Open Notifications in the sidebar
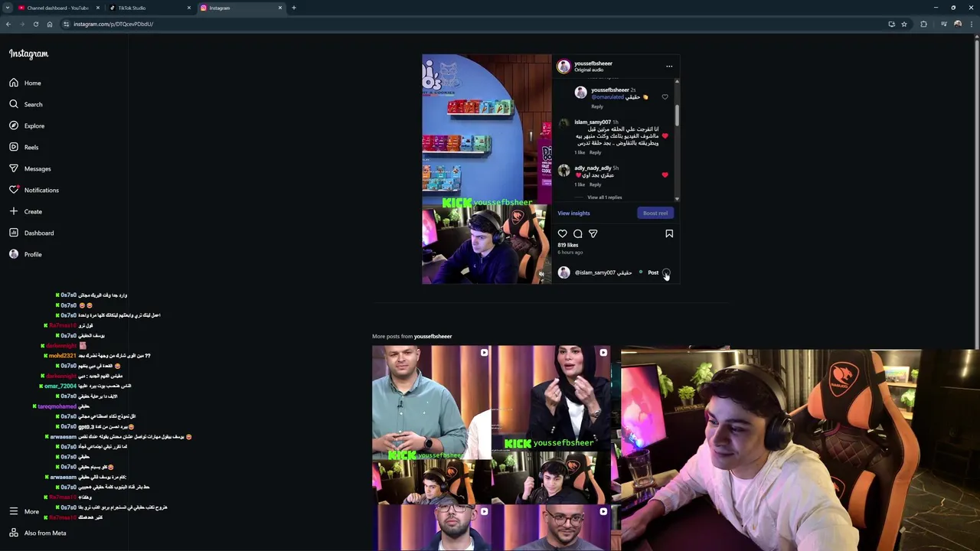The image size is (980, 551). pos(34,190)
